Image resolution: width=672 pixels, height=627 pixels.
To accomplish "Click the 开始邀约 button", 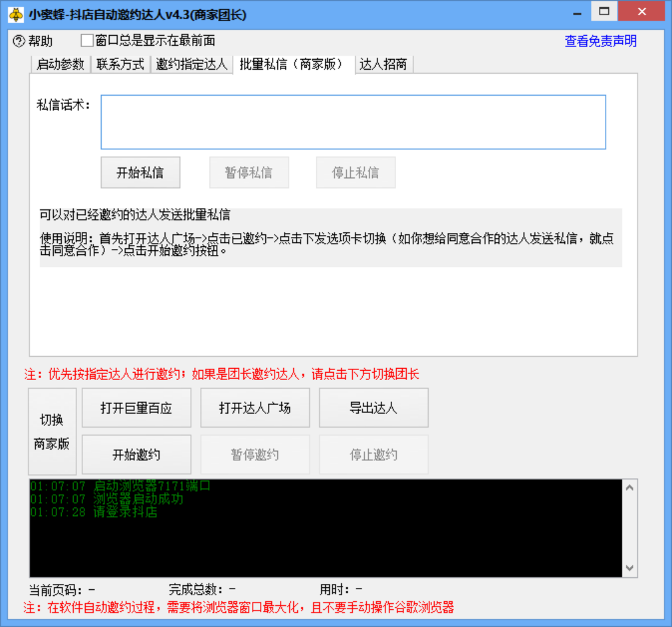I will (136, 454).
